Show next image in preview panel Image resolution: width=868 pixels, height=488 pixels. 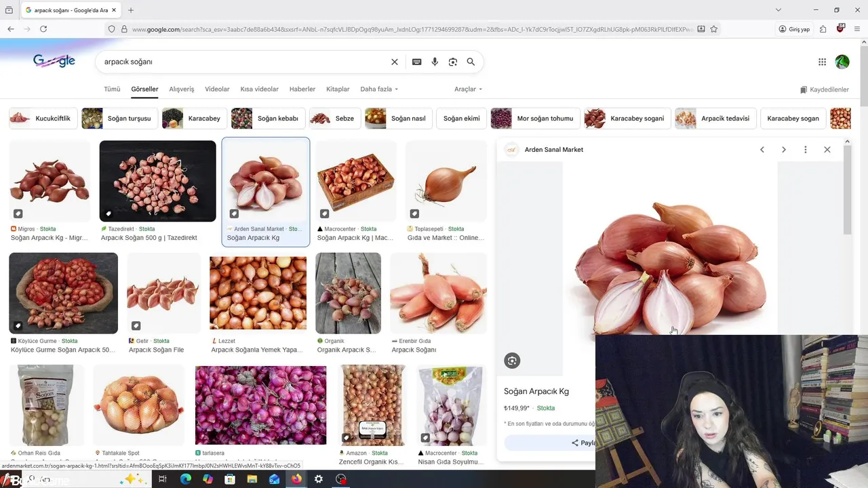pyautogui.click(x=784, y=150)
